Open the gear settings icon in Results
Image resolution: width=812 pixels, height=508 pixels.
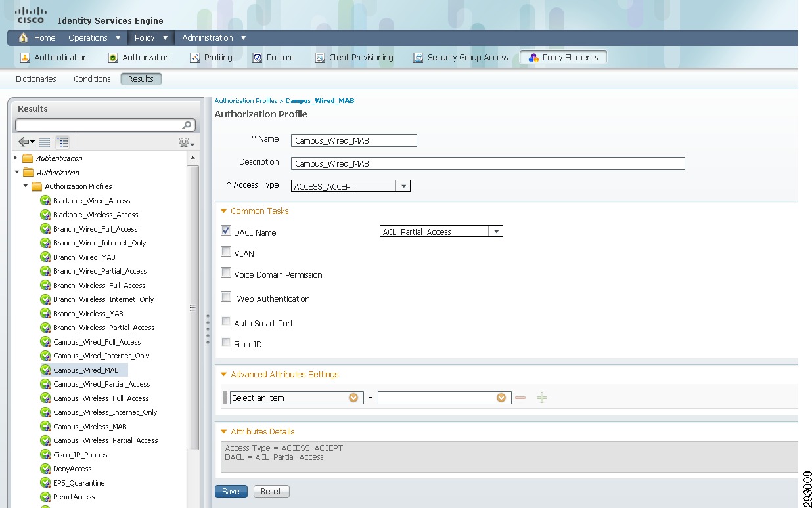[186, 142]
